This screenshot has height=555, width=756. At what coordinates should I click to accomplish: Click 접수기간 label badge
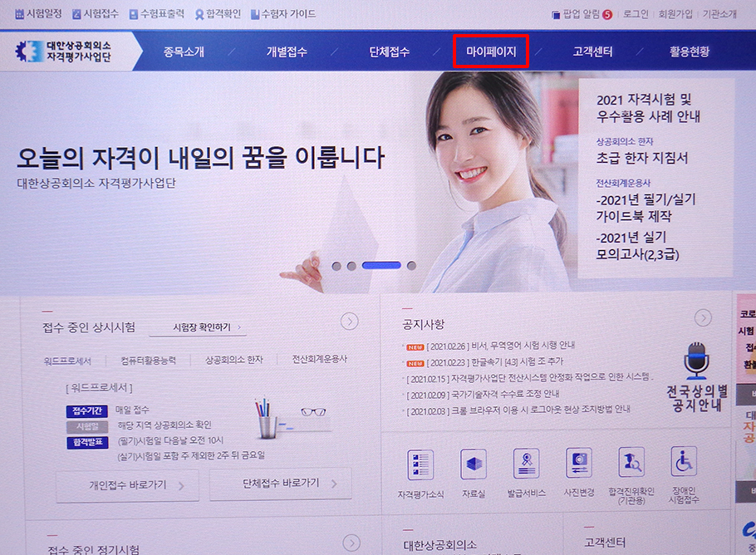pyautogui.click(x=86, y=410)
